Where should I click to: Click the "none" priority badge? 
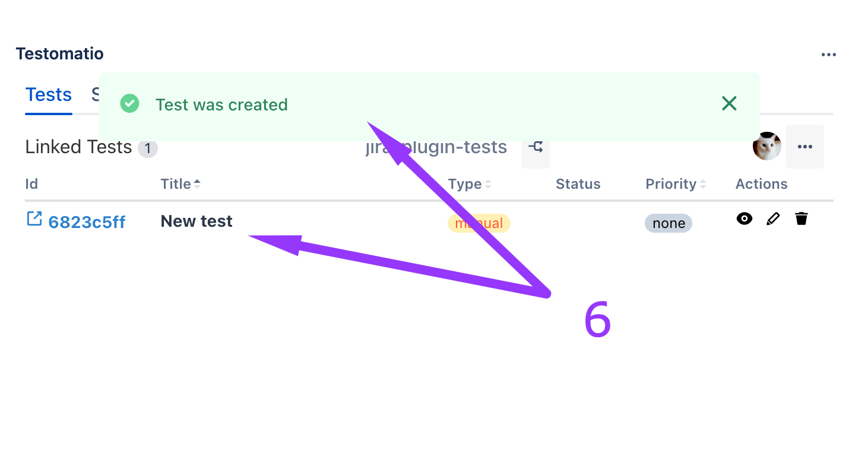click(x=668, y=223)
